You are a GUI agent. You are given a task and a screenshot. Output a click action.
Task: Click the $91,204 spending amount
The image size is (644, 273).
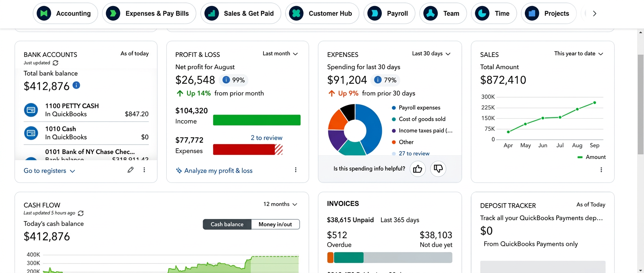coord(347,80)
